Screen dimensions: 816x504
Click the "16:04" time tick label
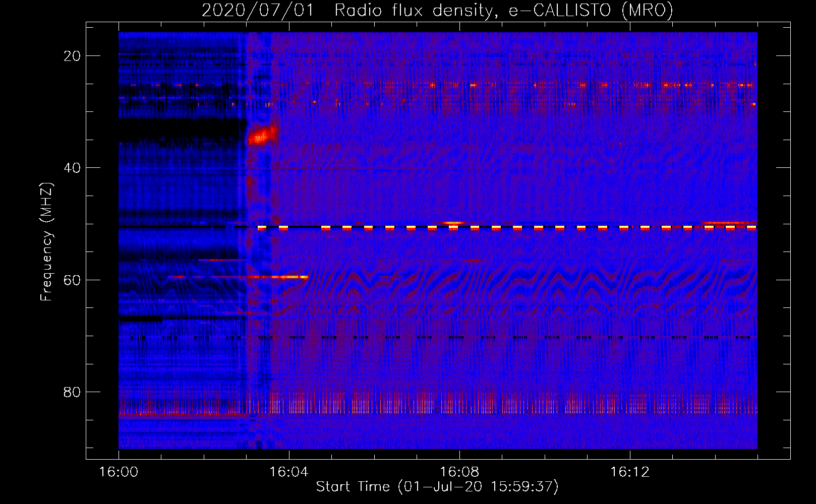click(288, 472)
